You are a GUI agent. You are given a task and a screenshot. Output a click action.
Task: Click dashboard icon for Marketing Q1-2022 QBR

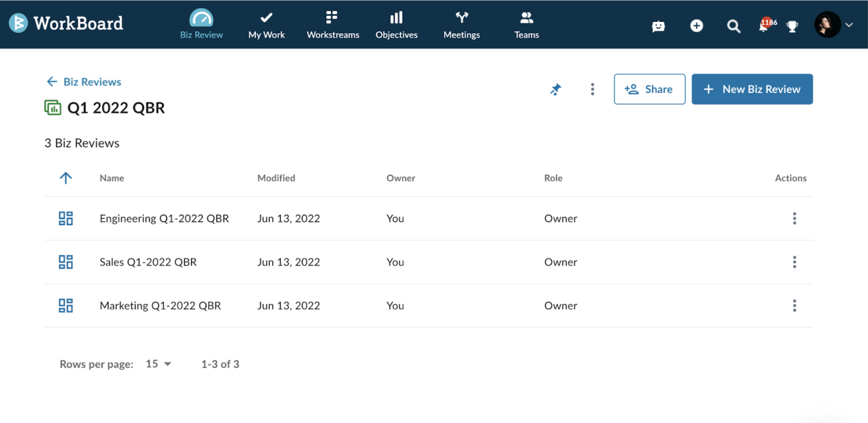[66, 305]
